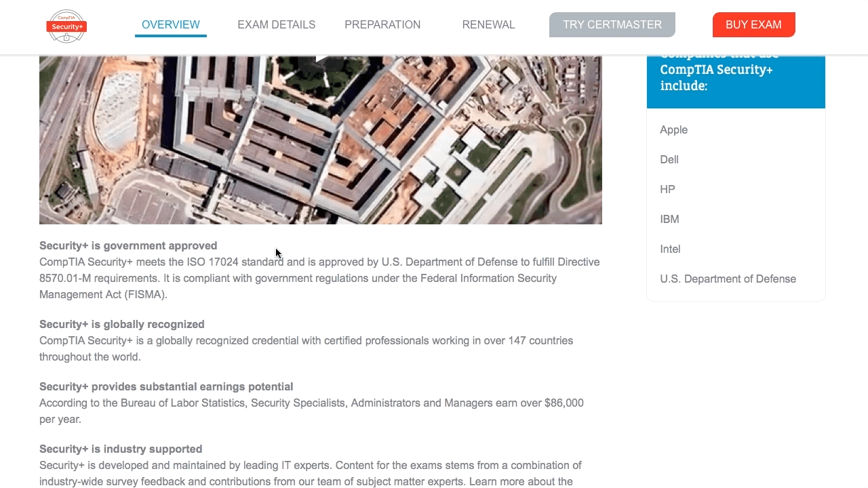Click the blue companies panel heading
Image resolution: width=868 pixels, height=488 pixels.
[736, 81]
